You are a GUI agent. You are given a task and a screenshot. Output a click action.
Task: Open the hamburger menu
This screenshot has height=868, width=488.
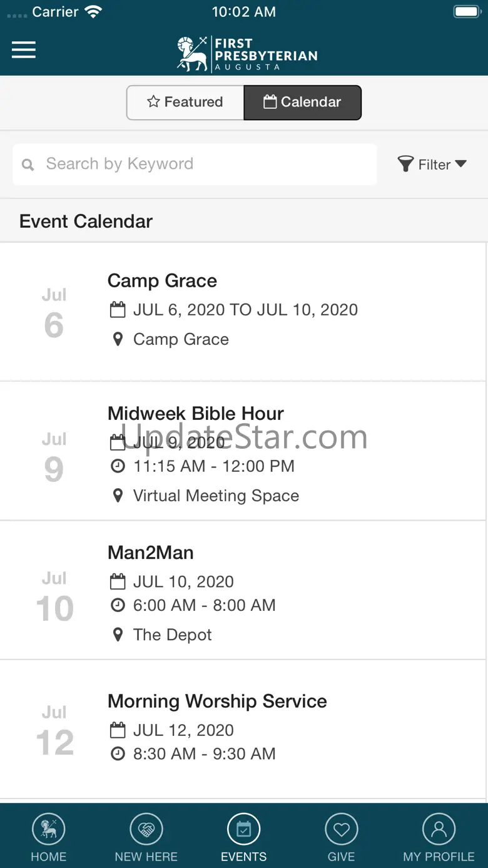(24, 50)
